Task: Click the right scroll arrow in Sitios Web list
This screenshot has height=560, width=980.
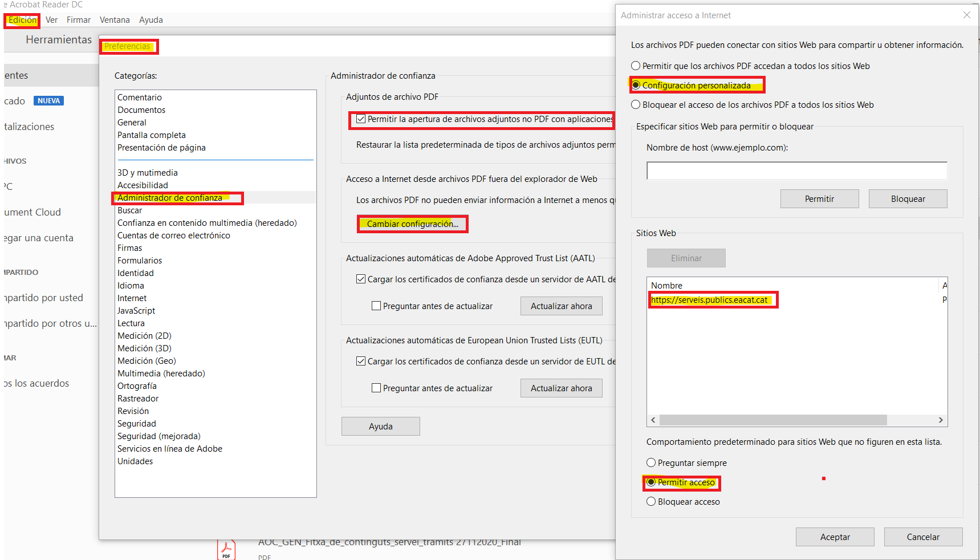Action: coord(941,420)
